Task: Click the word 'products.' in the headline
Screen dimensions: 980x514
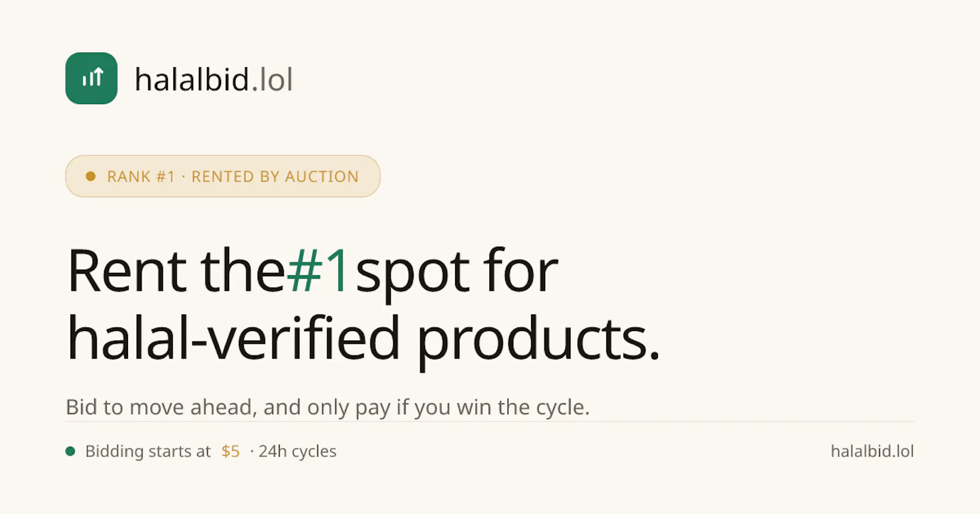Action: click(538, 341)
